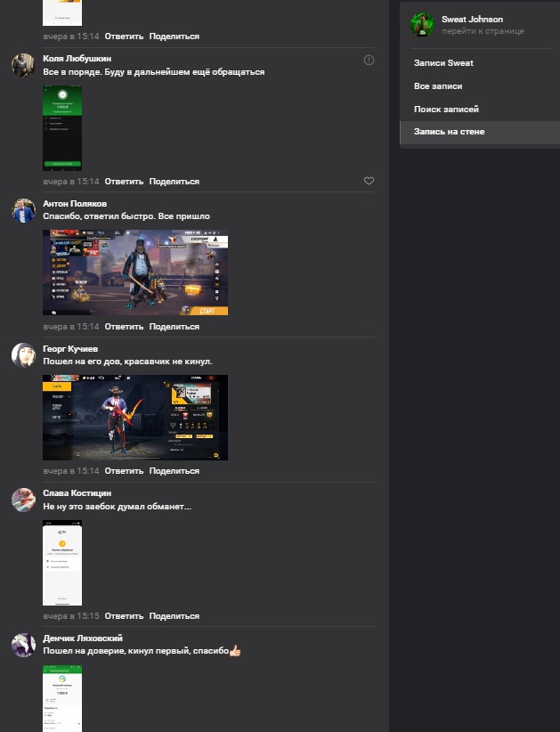The height and width of the screenshot is (732, 560).
Task: Click Sweat Johnson's avatar in the sidebar
Action: [x=422, y=25]
